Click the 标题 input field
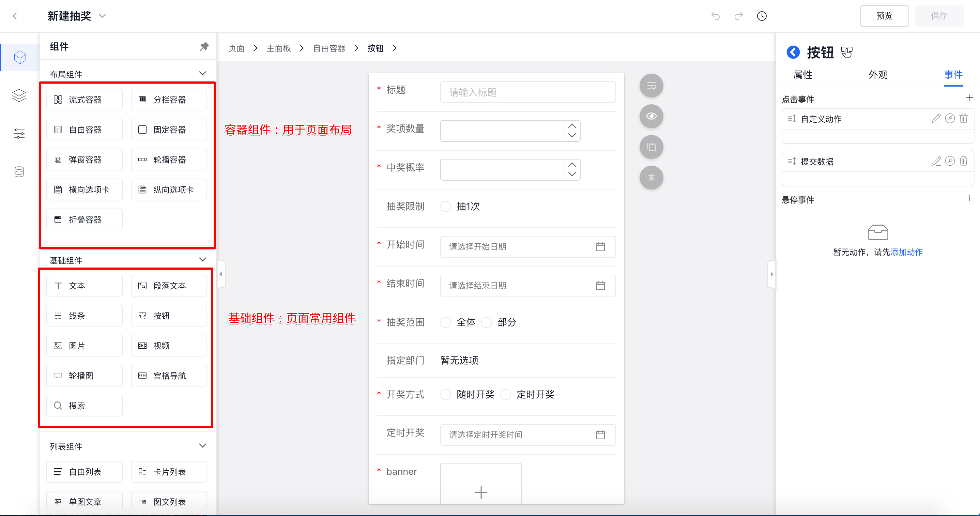This screenshot has height=516, width=980. click(x=528, y=92)
